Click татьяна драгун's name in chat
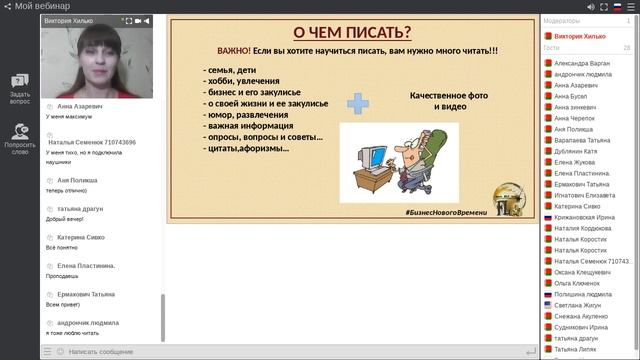Viewport: 640px width, 360px height. [80, 209]
